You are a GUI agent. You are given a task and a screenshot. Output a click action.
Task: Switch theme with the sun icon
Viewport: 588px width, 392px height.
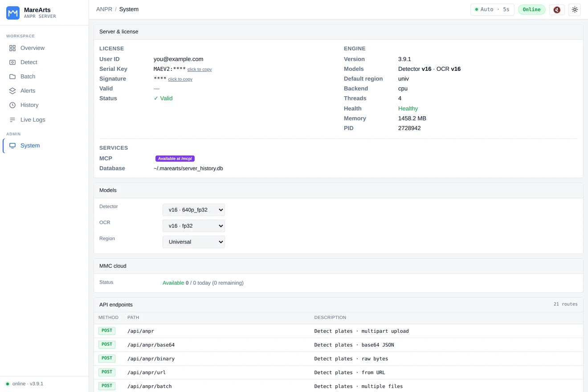tap(575, 9)
